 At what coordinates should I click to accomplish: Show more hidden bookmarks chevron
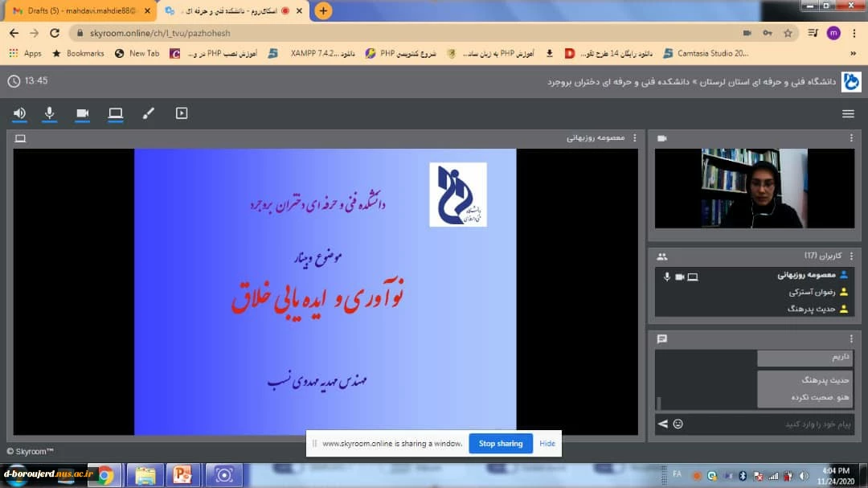(853, 54)
